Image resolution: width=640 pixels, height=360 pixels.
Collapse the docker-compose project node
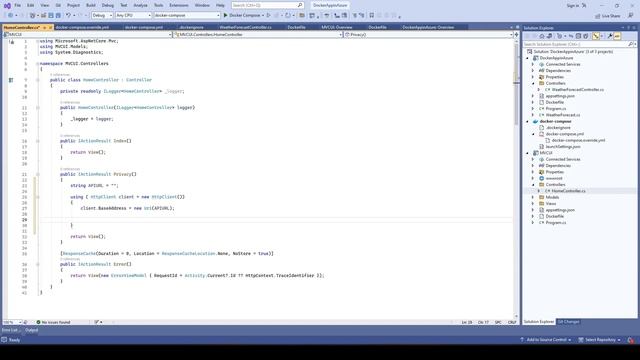[527, 122]
